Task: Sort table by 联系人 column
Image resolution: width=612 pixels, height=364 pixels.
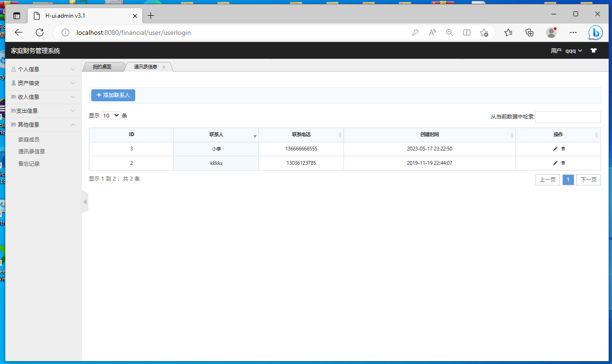Action: (x=216, y=135)
